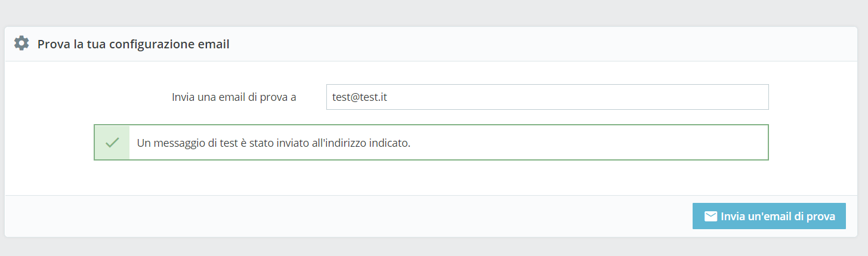Click the empty header bar right of the title
868x256 pixels.
537,44
